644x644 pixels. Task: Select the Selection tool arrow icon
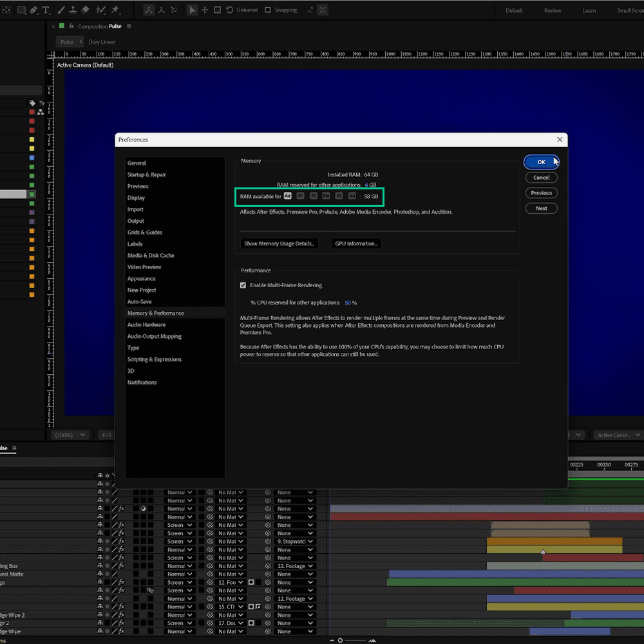click(193, 10)
